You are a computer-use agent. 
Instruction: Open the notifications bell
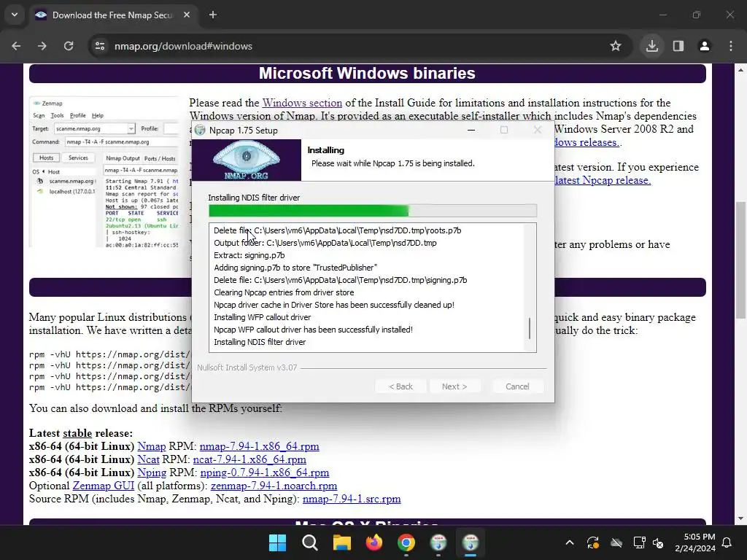[x=727, y=542]
